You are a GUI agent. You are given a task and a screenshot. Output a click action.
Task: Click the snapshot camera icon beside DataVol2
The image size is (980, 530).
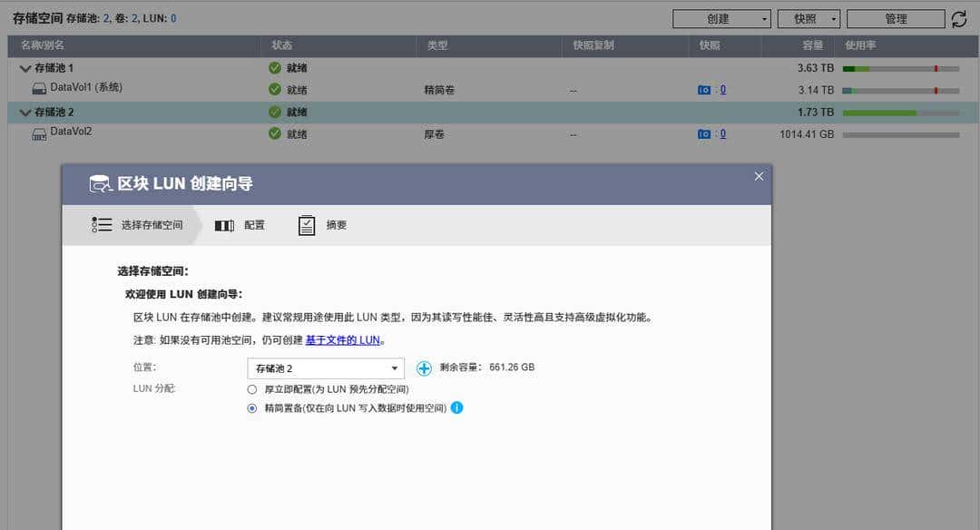pyautogui.click(x=703, y=133)
